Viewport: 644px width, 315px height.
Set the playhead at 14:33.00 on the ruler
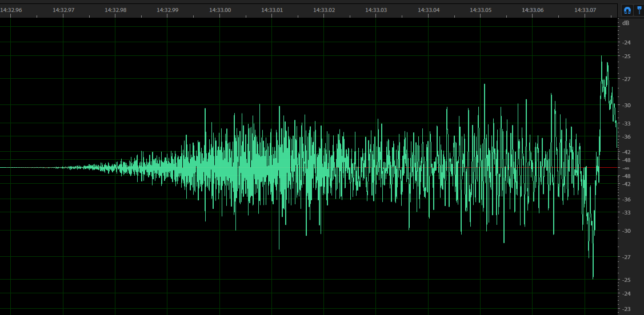click(220, 10)
